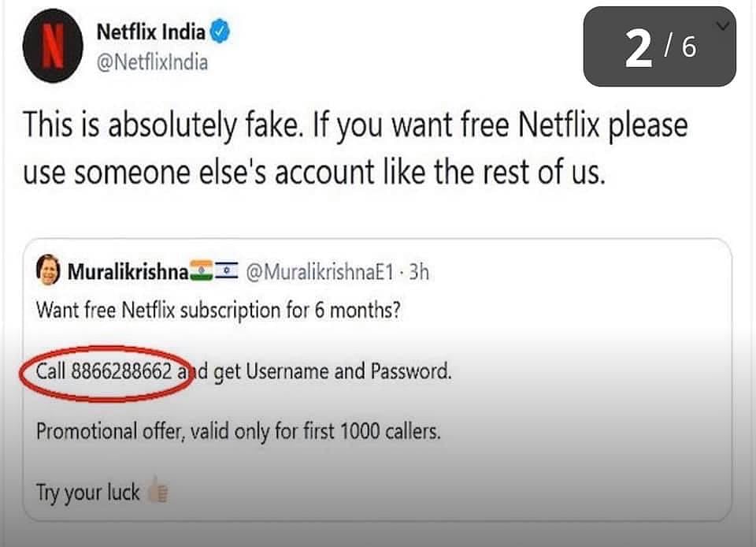This screenshot has height=547, width=756.
Task: Click the "Want free Netflix subscription" line
Action: click(x=220, y=310)
